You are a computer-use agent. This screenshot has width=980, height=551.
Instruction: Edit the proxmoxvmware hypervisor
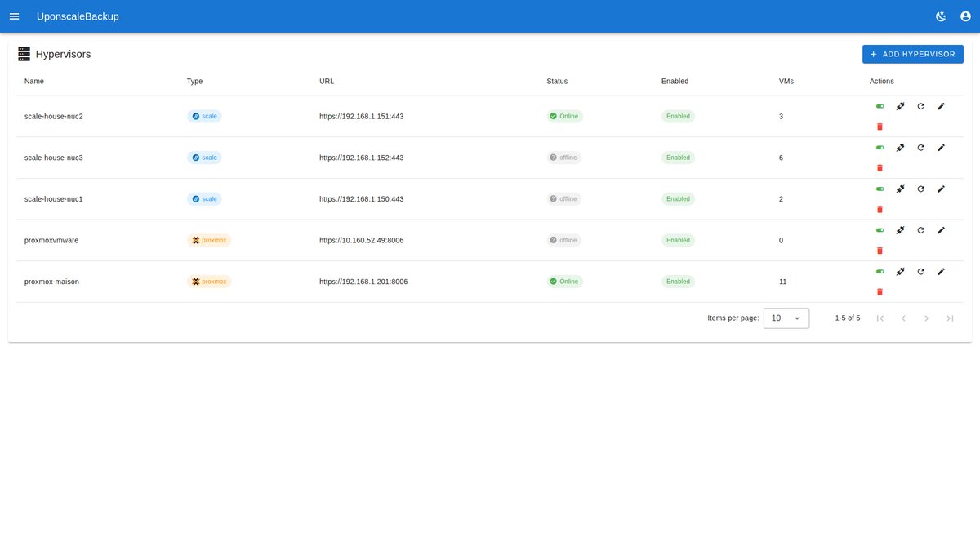click(x=941, y=230)
